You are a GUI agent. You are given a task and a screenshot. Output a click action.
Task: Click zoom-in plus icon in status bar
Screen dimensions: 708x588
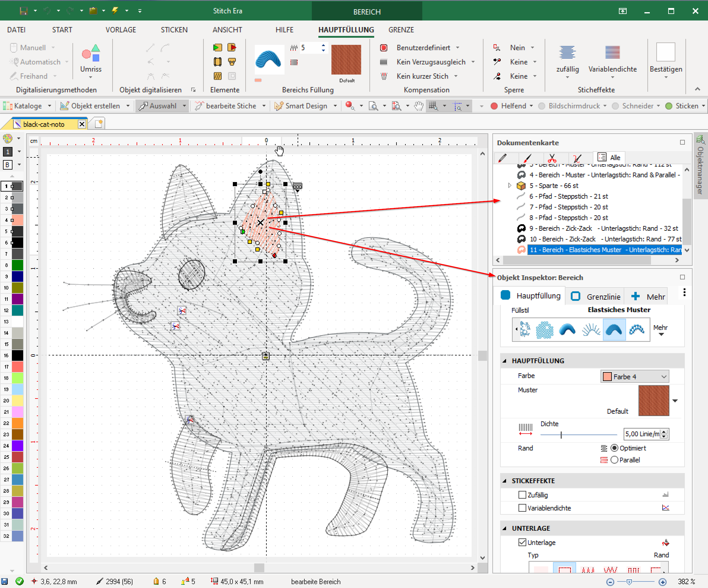663,582
